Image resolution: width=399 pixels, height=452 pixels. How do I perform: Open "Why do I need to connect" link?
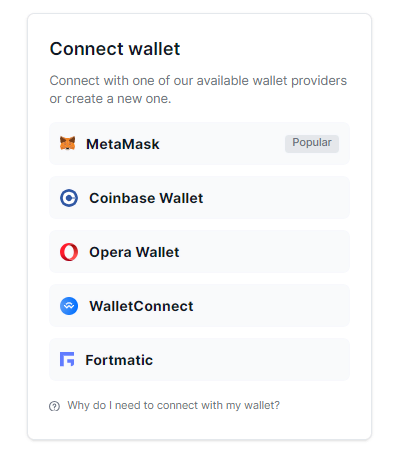click(173, 406)
